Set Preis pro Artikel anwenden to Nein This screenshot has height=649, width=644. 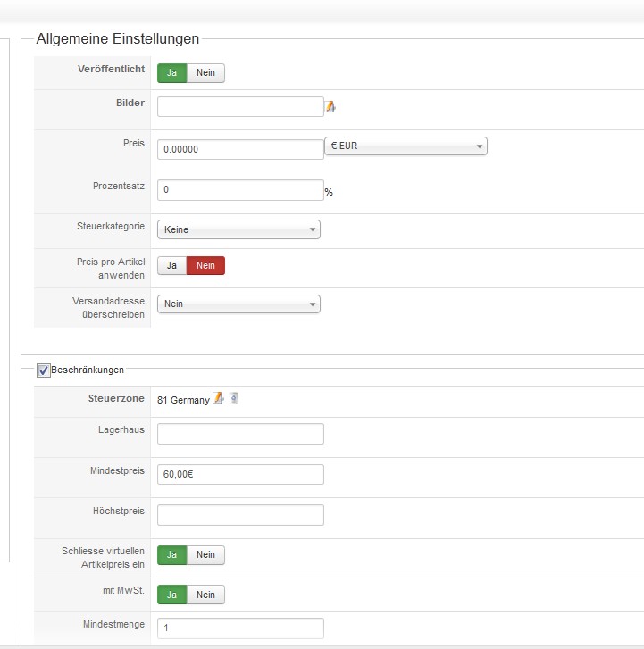[x=205, y=266]
